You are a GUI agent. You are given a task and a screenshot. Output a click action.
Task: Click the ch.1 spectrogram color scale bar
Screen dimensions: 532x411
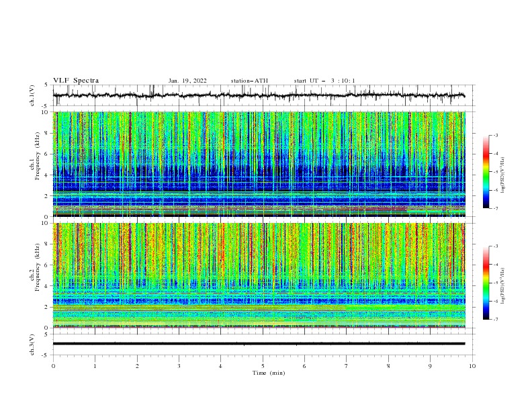tap(486, 172)
